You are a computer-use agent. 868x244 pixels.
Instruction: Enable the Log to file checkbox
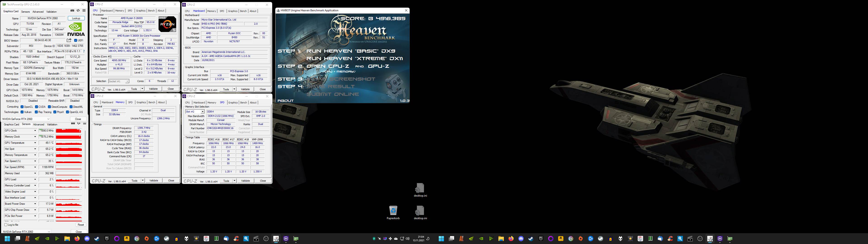click(x=6, y=225)
